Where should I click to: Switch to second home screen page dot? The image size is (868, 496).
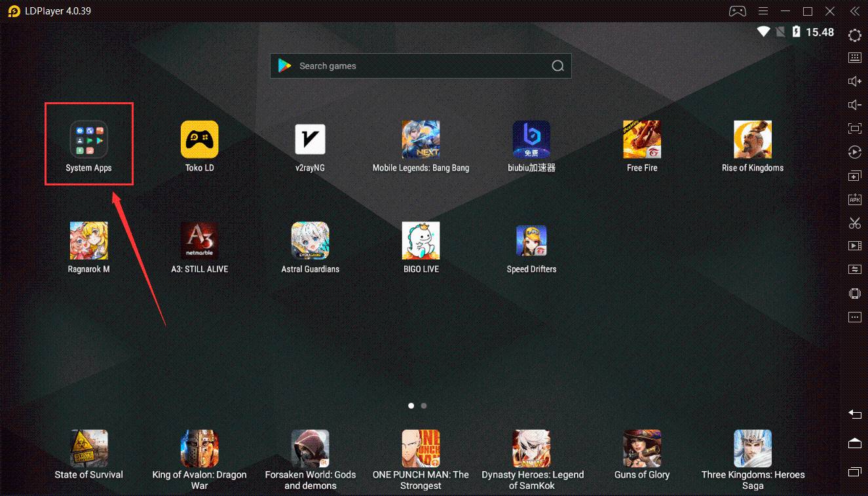pos(424,406)
